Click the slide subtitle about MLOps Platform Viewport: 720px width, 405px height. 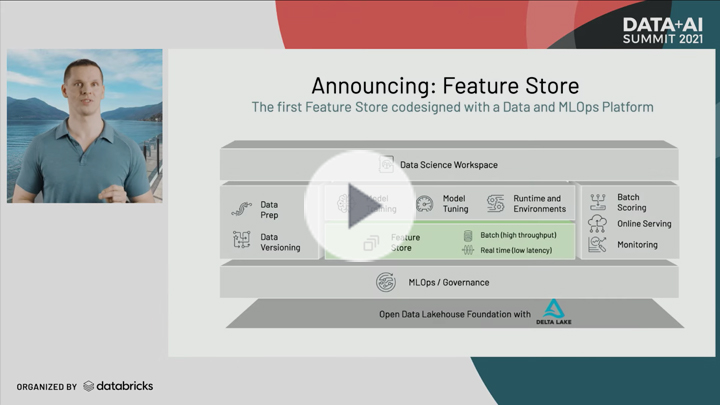[x=452, y=107]
